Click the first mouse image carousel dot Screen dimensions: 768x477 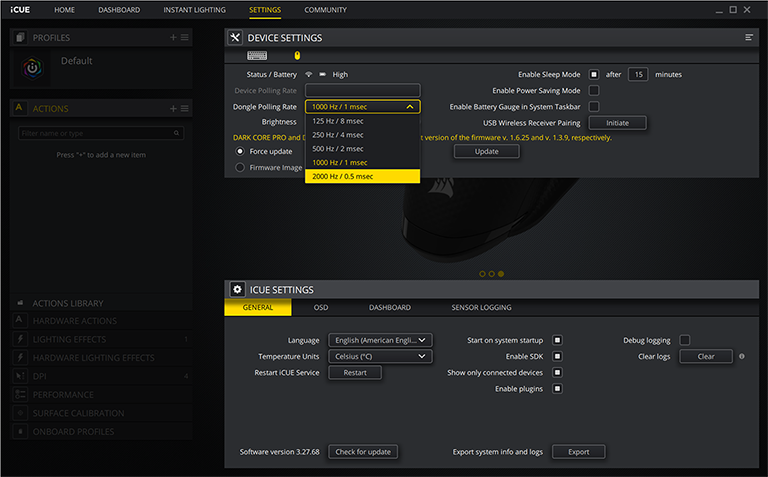tap(482, 274)
